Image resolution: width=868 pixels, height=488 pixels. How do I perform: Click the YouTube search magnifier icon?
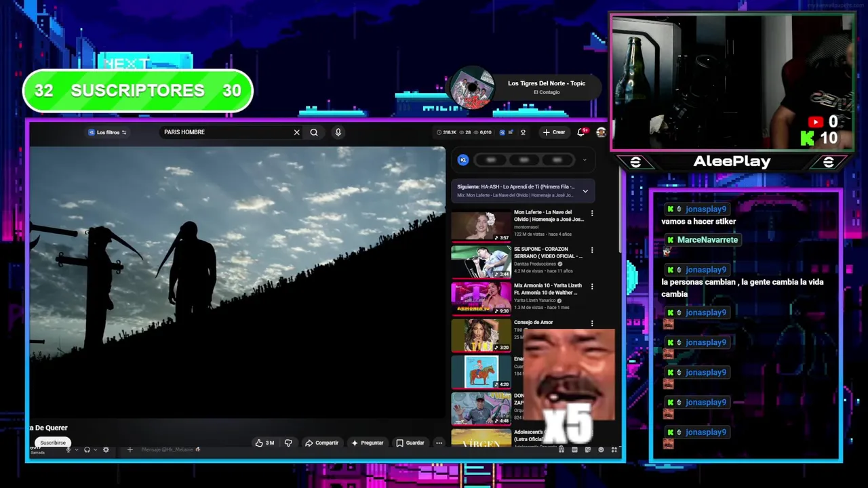pyautogui.click(x=314, y=132)
